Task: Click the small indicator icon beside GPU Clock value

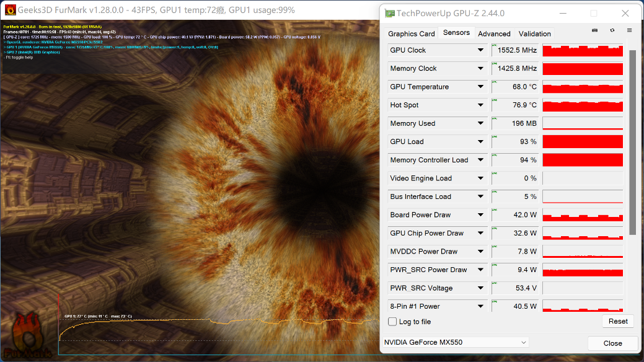Action: [494, 46]
